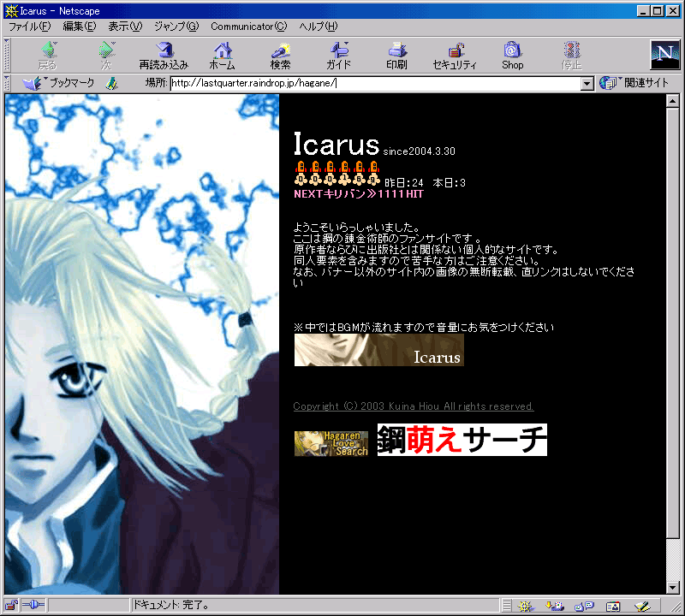Open the 関連サイト related sites button
The image size is (685, 616).
(x=634, y=82)
